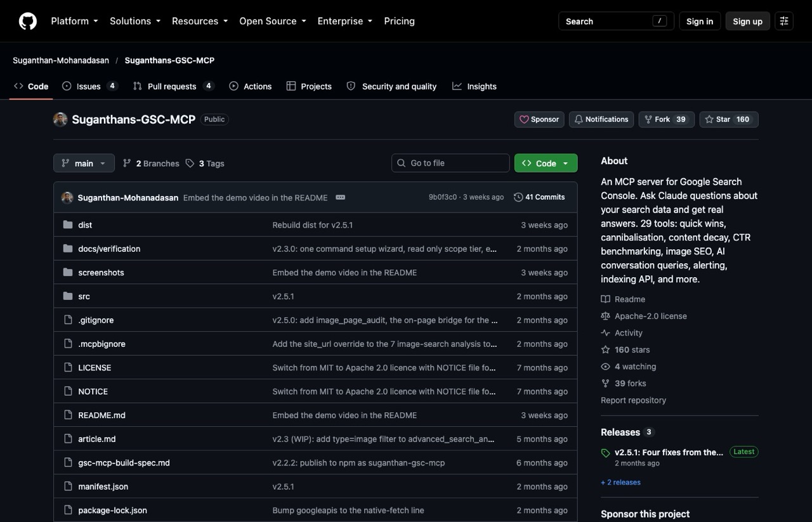812x522 pixels.
Task: Click the header Search box
Action: tap(615, 21)
